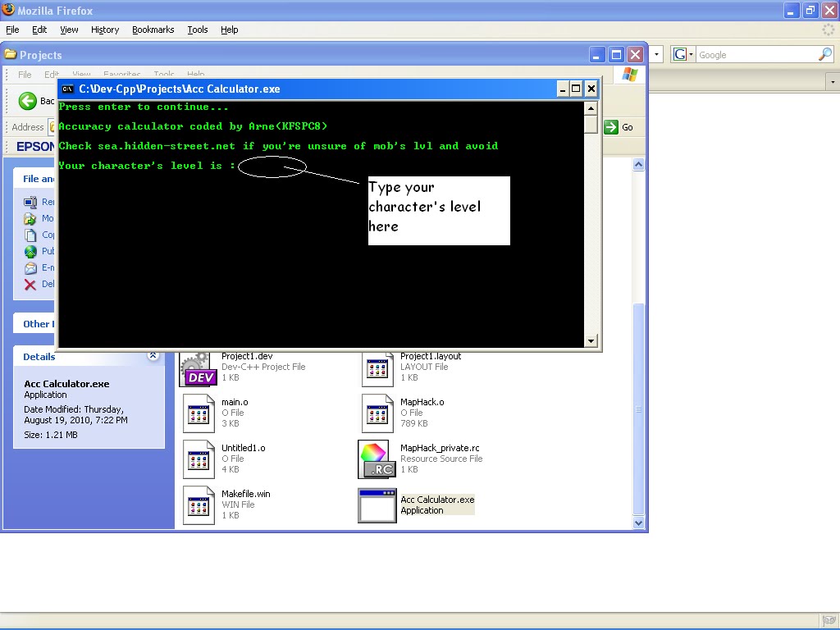Image resolution: width=840 pixels, height=630 pixels.
Task: Collapse the Details panel chevron
Action: pos(153,356)
